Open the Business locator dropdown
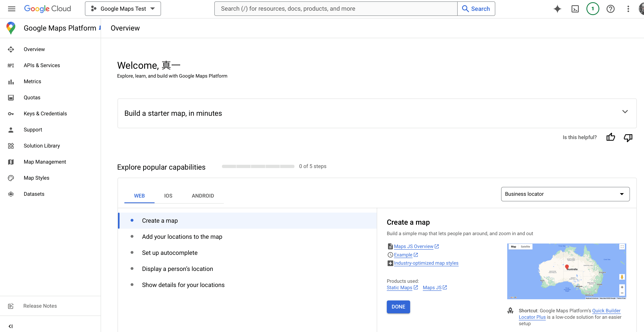644x332 pixels. pos(565,194)
